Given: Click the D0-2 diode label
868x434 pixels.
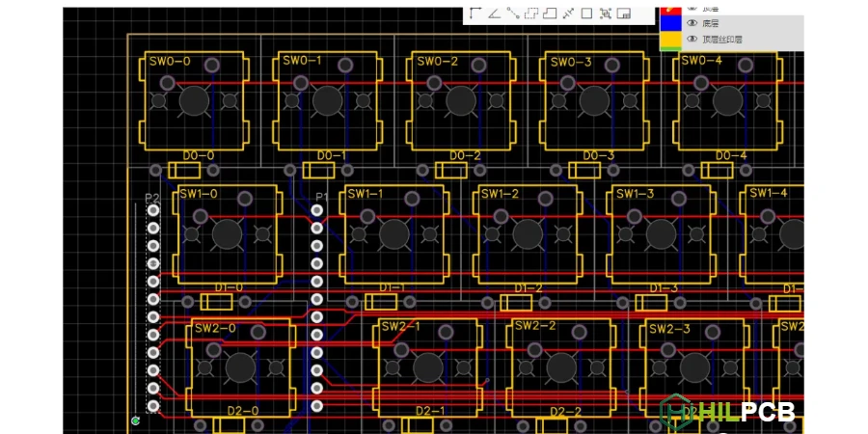Looking at the screenshot, I should click(465, 156).
